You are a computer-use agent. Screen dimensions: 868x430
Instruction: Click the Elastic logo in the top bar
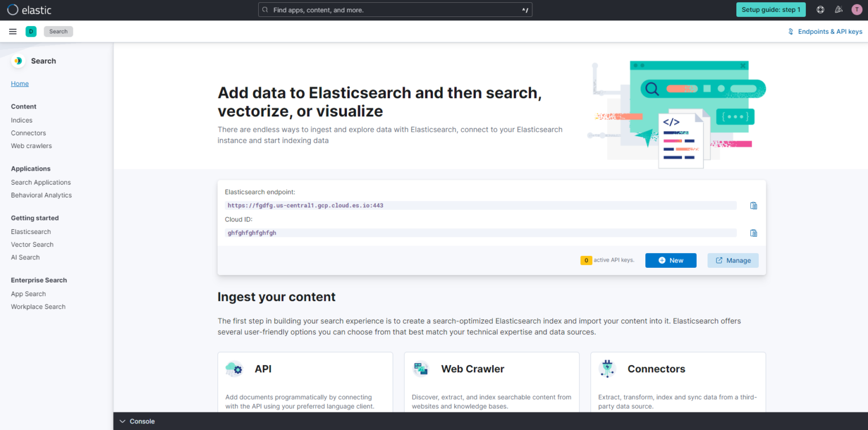pyautogui.click(x=29, y=9)
